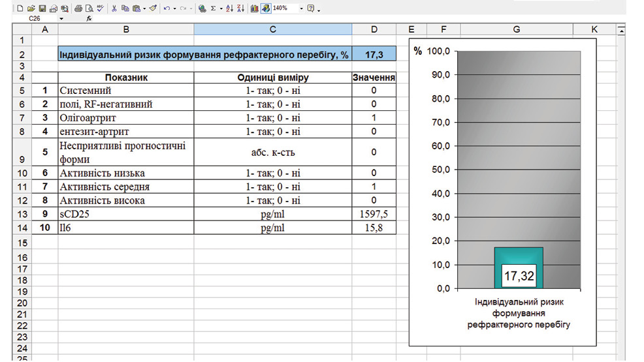This screenshot has width=644, height=362.
Task: Select the Активність висока cell
Action: [x=126, y=200]
